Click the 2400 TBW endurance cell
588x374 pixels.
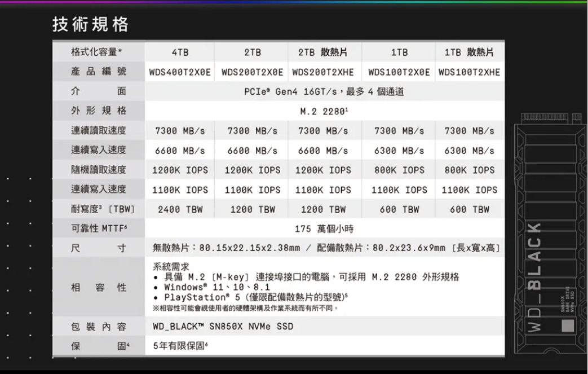(180, 209)
